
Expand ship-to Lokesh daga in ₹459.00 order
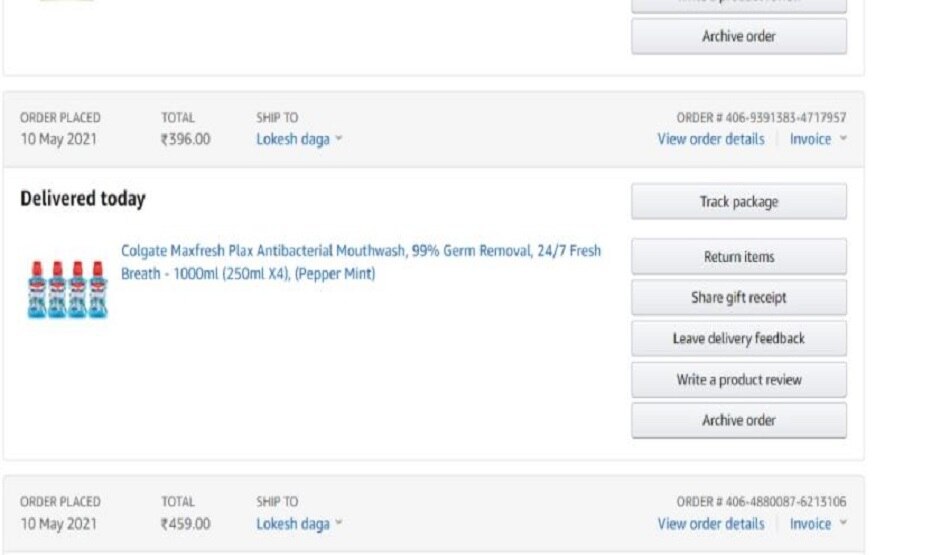298,524
